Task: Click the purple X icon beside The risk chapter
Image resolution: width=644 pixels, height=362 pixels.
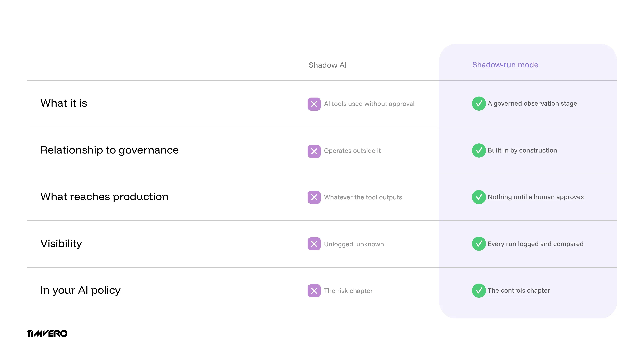Action: click(x=314, y=291)
